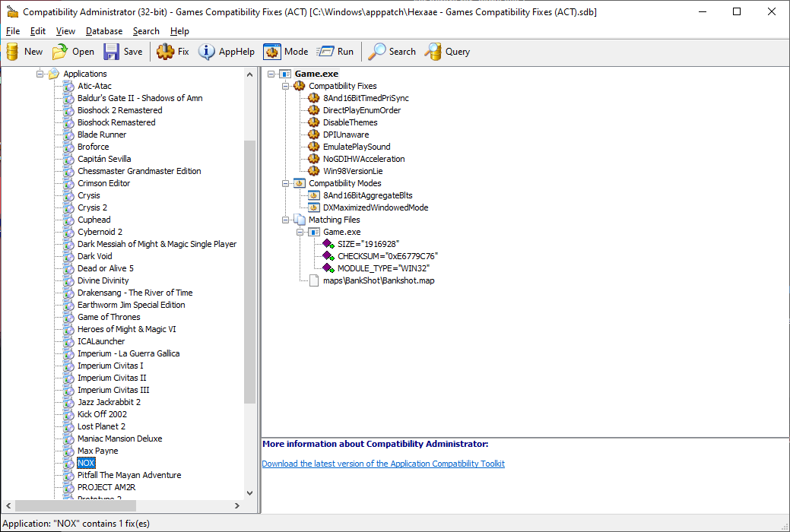Image resolution: width=790 pixels, height=532 pixels.
Task: Select the NOX application entry
Action: (86, 463)
